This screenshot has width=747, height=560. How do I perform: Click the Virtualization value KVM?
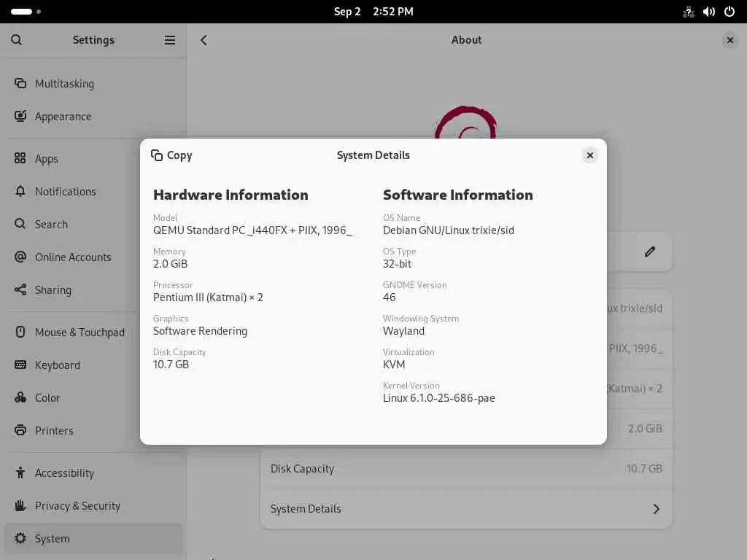(394, 365)
